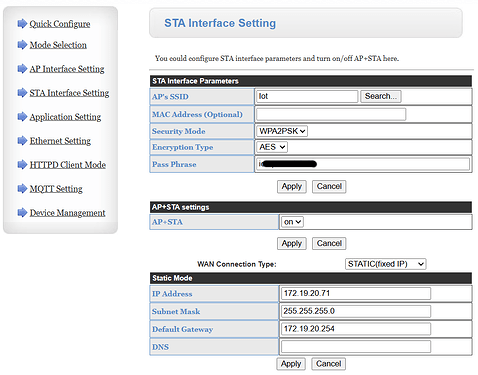The image size is (478, 375).
Task: Click the arrow icon beside STA Interface Setting
Action: tap(22, 93)
